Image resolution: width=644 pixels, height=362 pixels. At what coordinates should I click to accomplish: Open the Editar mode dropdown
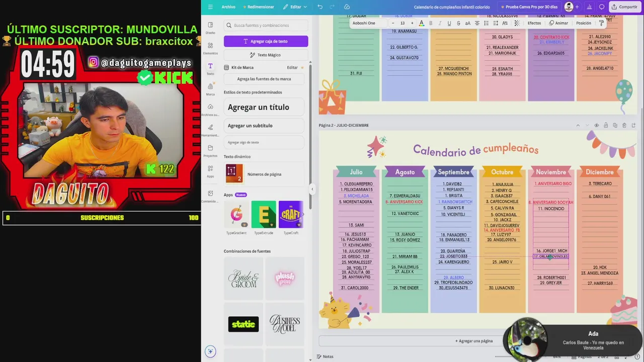295,7
